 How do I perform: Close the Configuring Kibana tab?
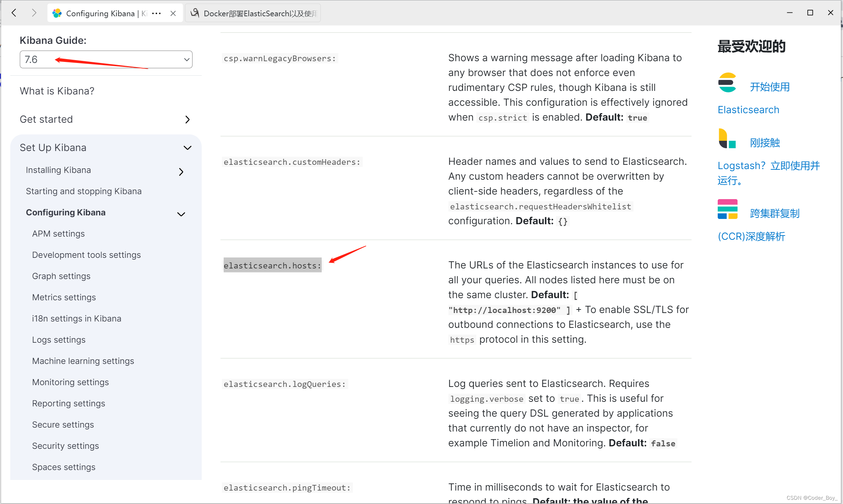[173, 13]
